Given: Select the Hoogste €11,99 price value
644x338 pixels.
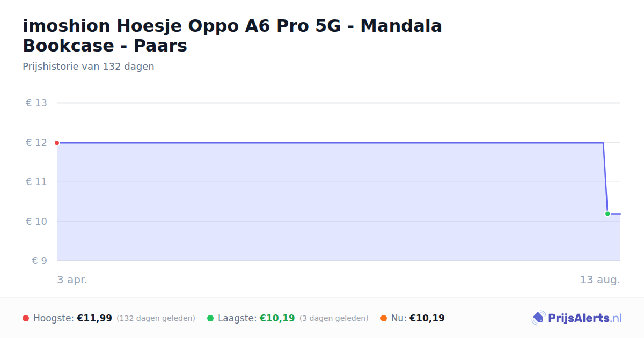Looking at the screenshot, I should point(94,318).
